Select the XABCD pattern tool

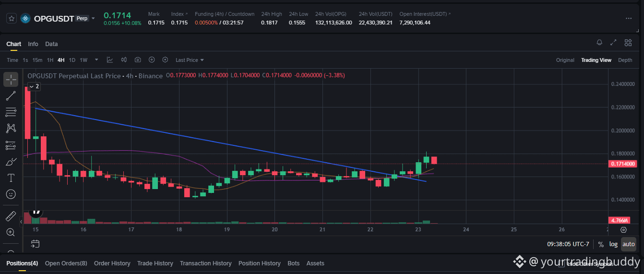point(11,128)
